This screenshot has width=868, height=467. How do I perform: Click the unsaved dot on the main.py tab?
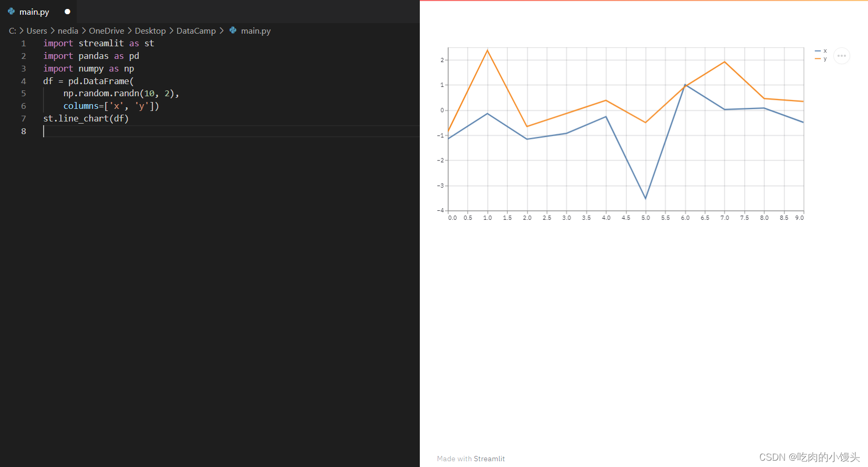[67, 12]
